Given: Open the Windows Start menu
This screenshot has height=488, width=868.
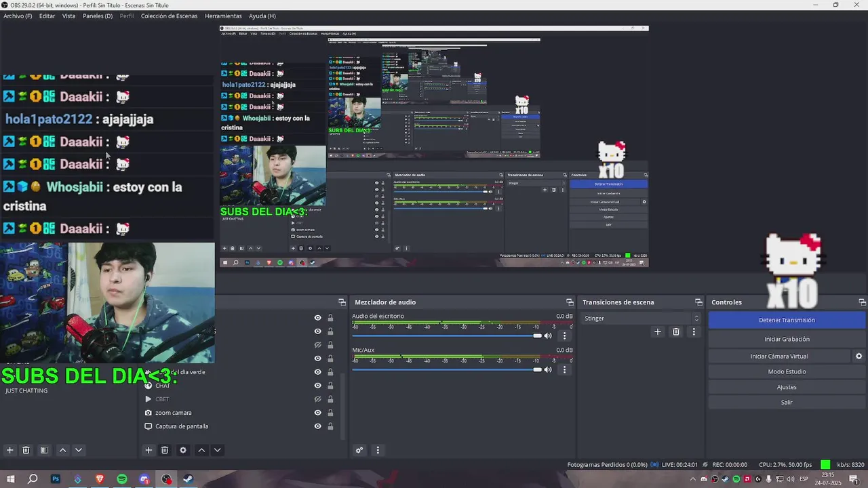Looking at the screenshot, I should tap(10, 479).
